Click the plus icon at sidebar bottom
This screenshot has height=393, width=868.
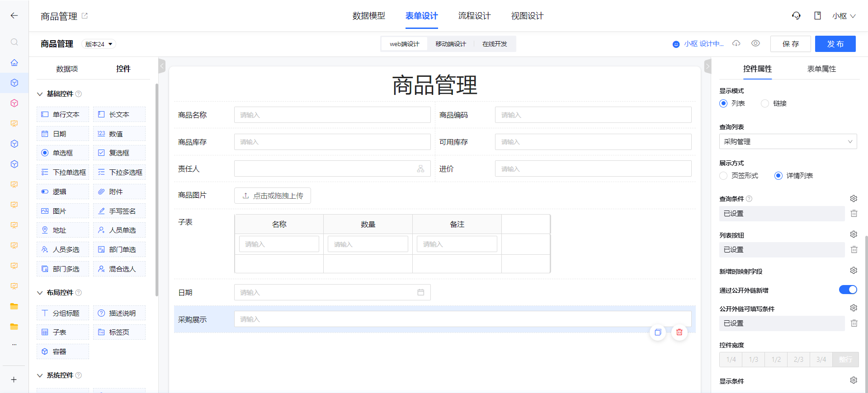coord(14,379)
